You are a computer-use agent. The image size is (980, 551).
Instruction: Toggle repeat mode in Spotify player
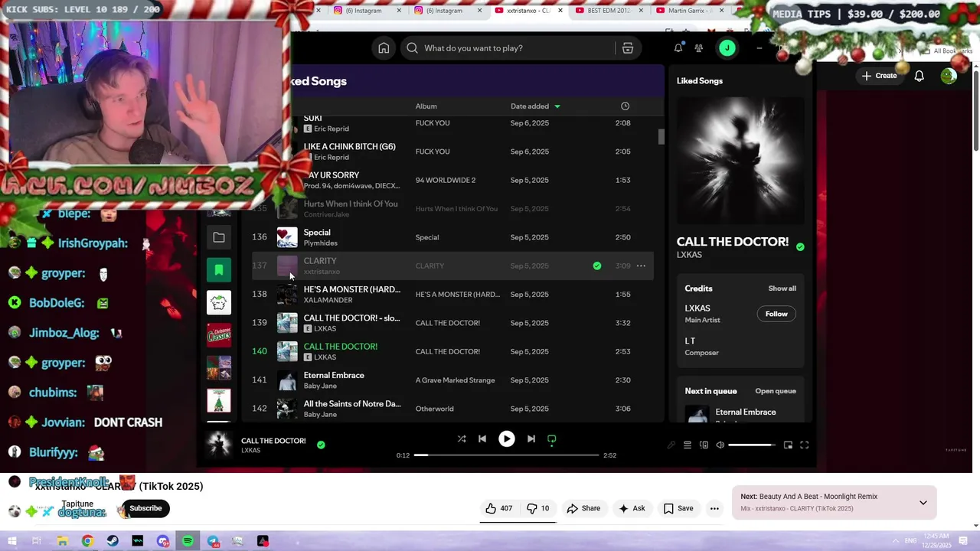[x=552, y=439]
